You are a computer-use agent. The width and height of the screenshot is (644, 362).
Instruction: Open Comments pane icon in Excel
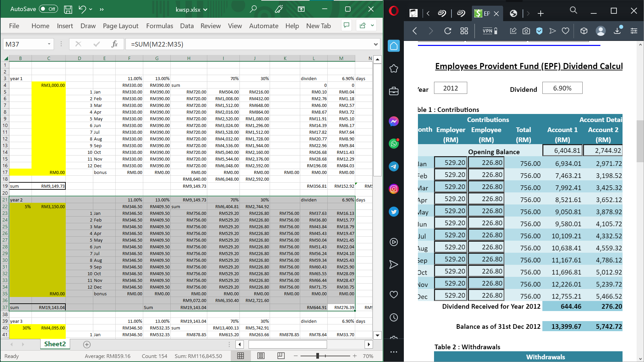[346, 25]
